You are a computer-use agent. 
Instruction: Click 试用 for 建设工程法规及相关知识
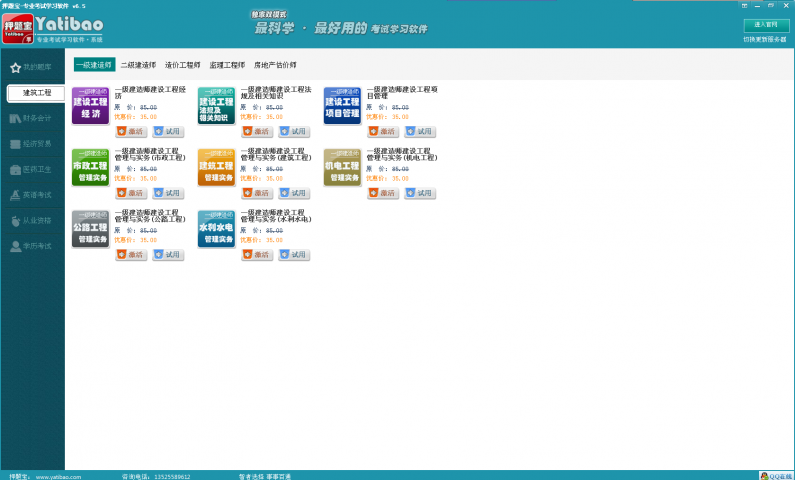(x=294, y=131)
